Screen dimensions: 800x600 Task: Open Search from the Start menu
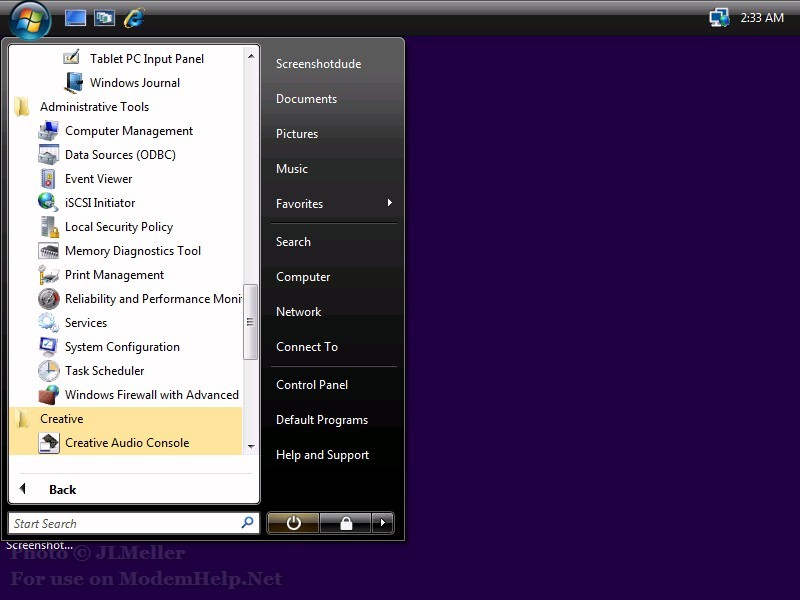(293, 242)
